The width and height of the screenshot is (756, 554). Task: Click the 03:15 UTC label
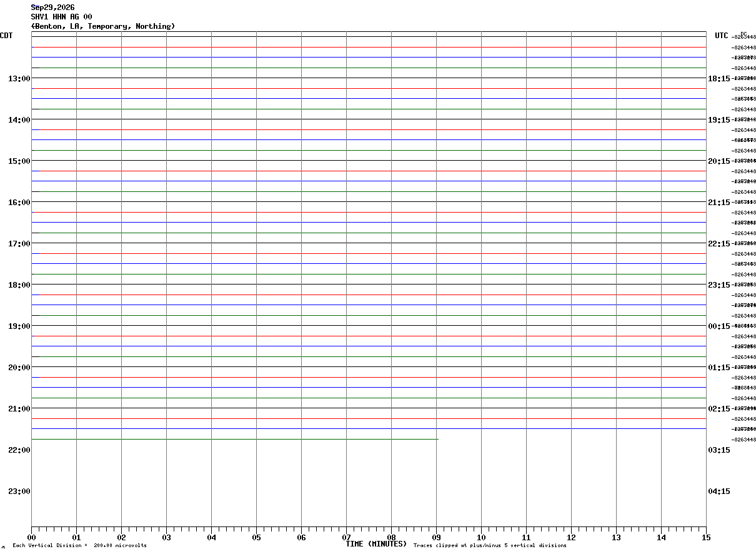[719, 450]
